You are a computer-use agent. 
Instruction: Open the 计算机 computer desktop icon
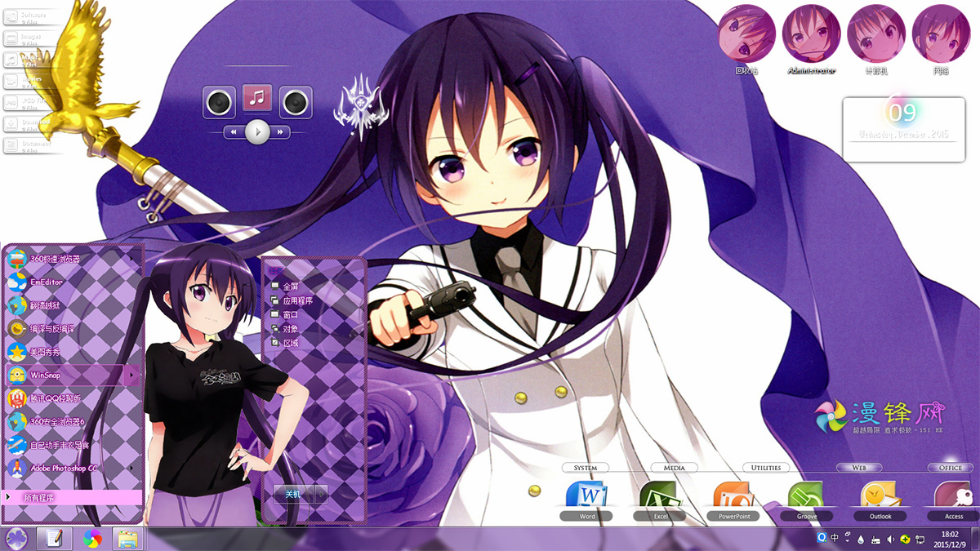[x=876, y=39]
